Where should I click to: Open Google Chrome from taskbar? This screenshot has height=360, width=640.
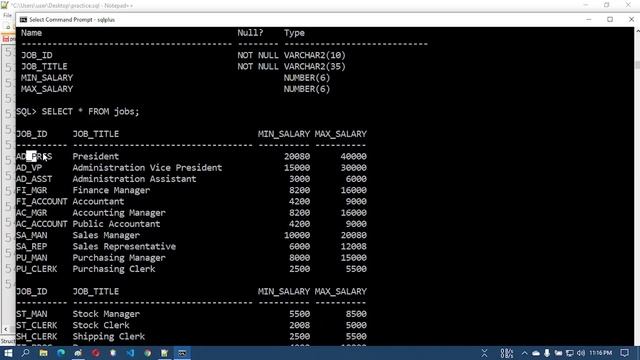point(147,353)
